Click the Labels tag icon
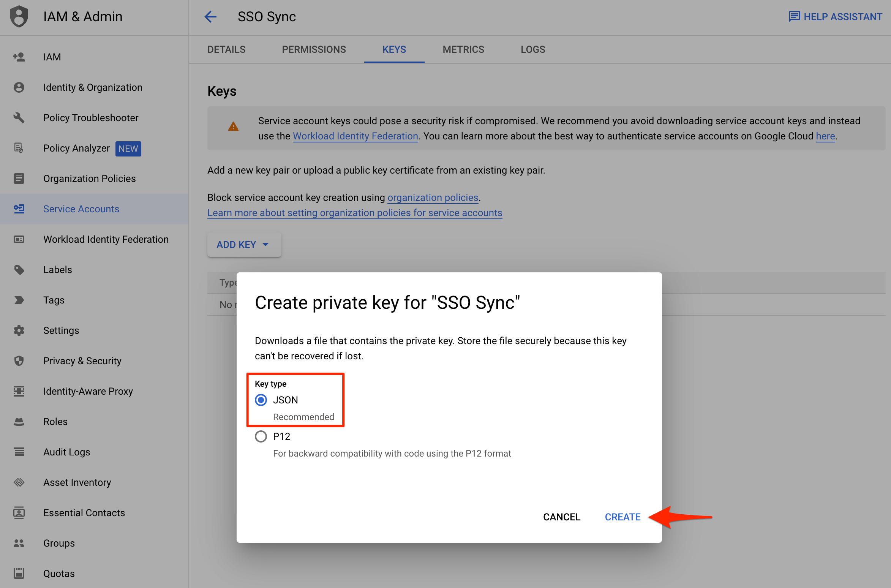The image size is (891, 588). (x=19, y=270)
